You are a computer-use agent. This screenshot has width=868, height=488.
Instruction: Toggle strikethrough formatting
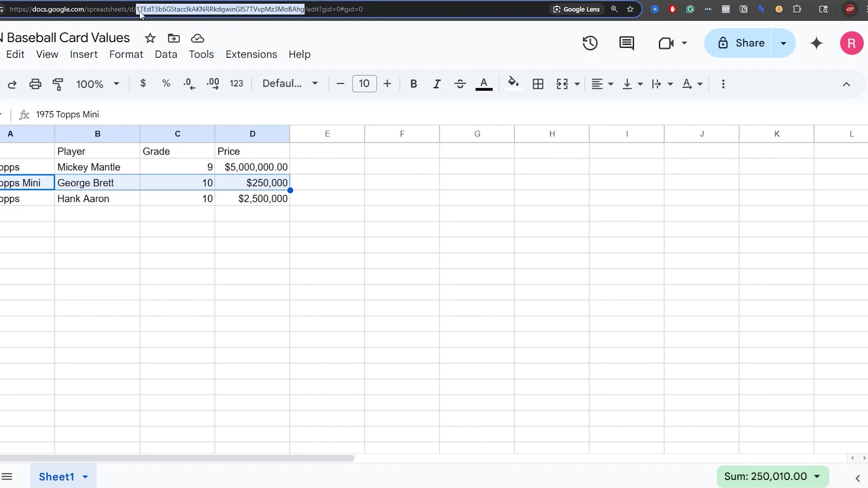point(460,84)
